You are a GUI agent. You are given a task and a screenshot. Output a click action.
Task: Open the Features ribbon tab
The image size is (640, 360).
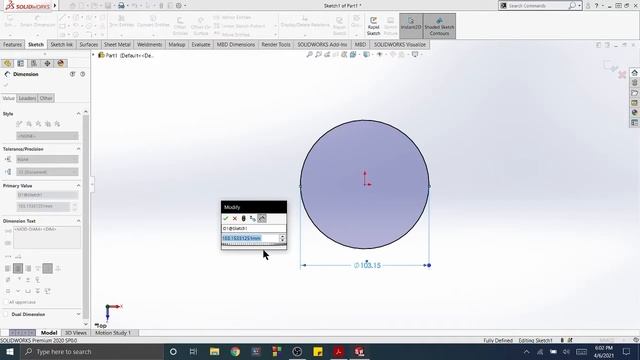click(x=12, y=44)
